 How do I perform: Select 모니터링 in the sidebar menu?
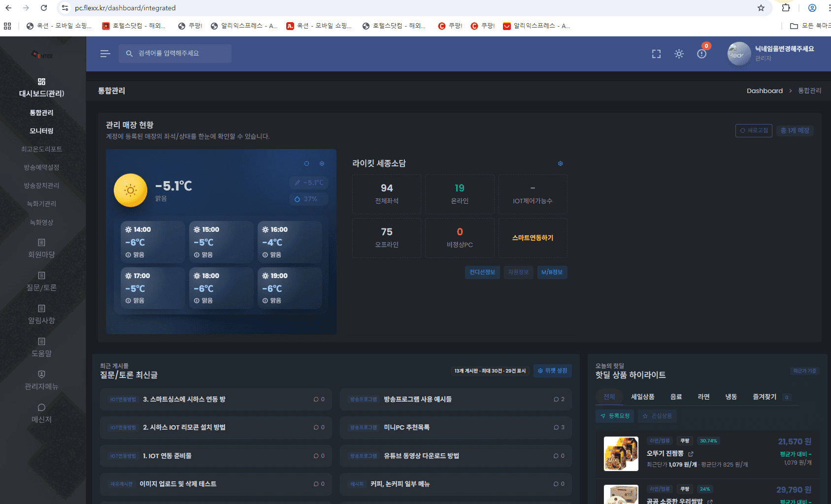(41, 131)
